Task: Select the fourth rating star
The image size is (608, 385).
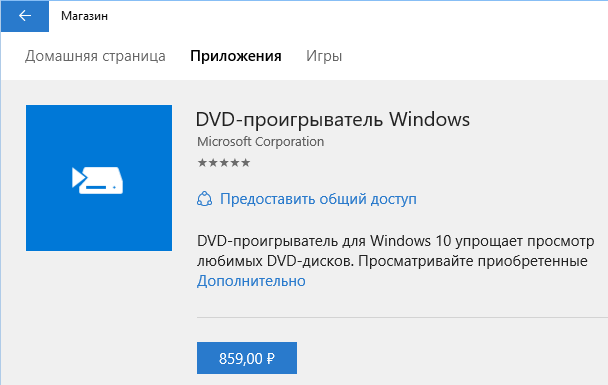Action: (x=235, y=162)
